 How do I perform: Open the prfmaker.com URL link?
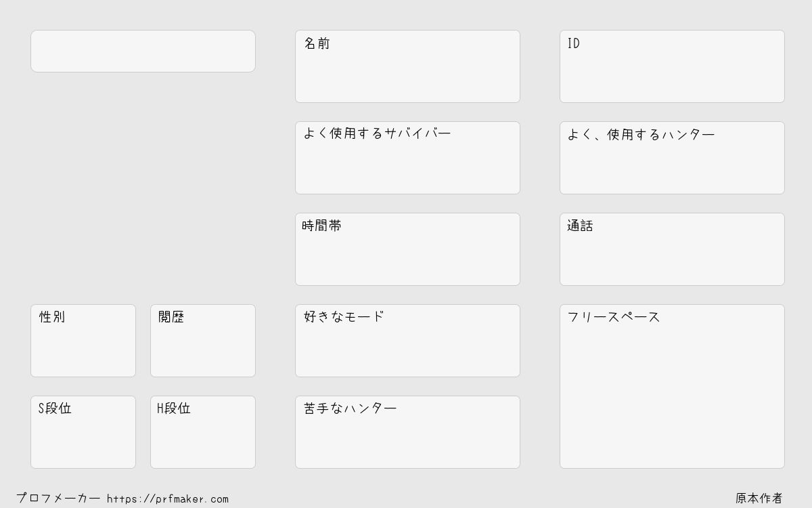[168, 499]
